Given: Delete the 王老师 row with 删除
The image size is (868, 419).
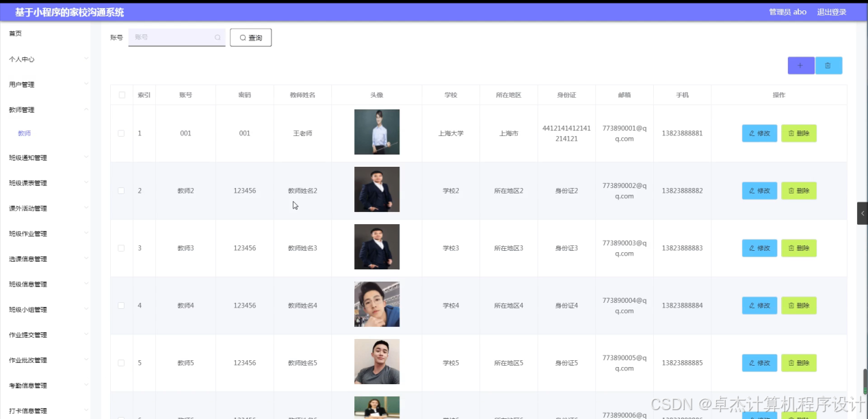Looking at the screenshot, I should coord(799,133).
